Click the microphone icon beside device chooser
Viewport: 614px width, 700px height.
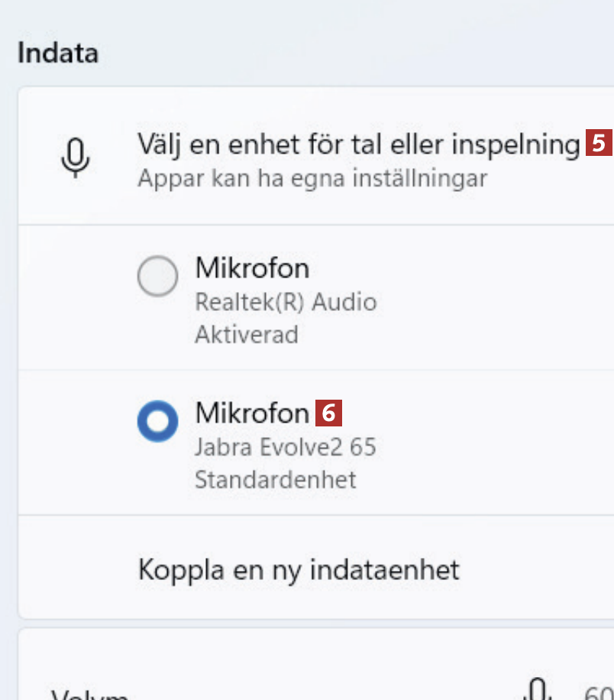coord(75,157)
